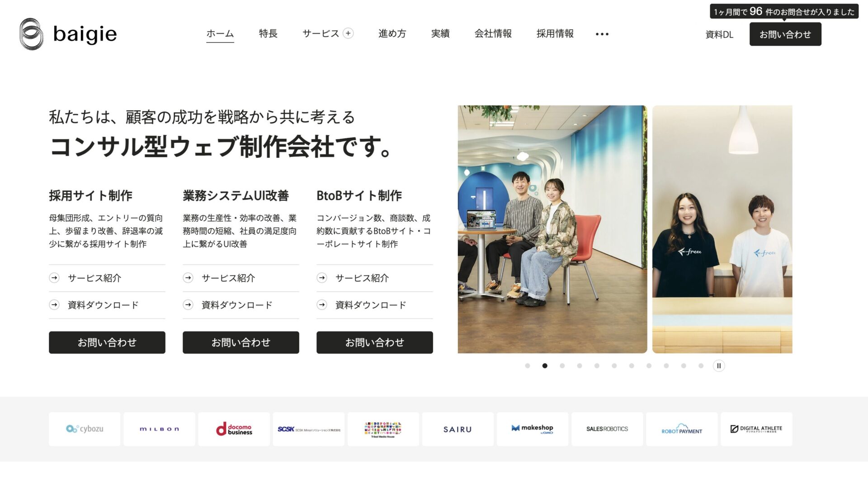Click the makeshop logo tile
Image resolution: width=868 pixels, height=504 pixels.
(x=533, y=429)
